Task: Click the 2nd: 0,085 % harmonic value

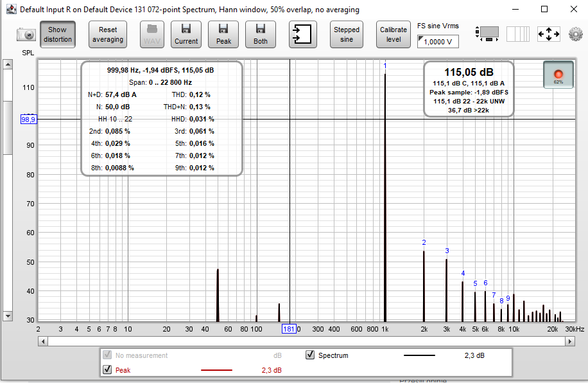Action: [110, 132]
